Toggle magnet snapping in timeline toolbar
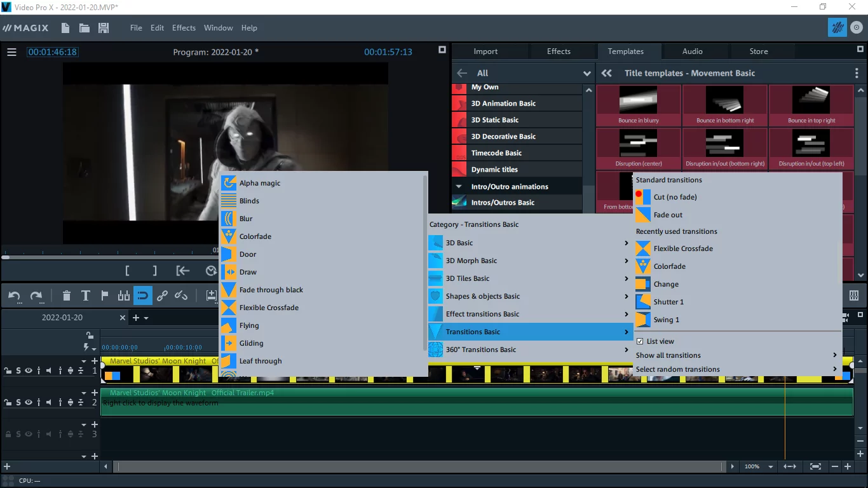Screen dimensions: 868x488 (x=143, y=295)
